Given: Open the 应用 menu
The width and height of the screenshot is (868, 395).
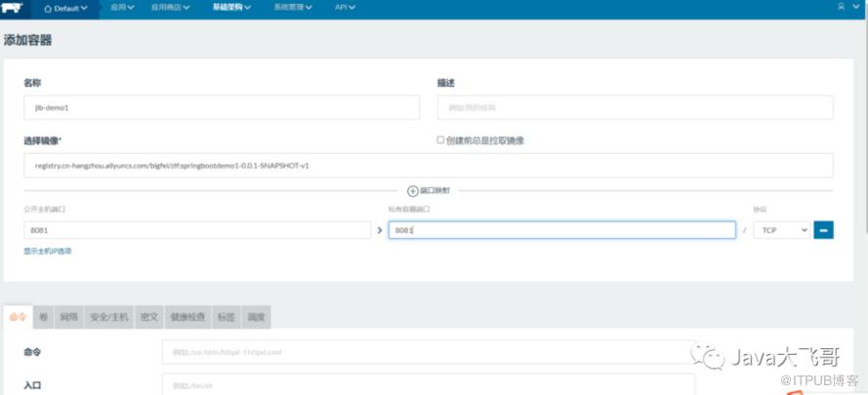Looking at the screenshot, I should [x=121, y=8].
